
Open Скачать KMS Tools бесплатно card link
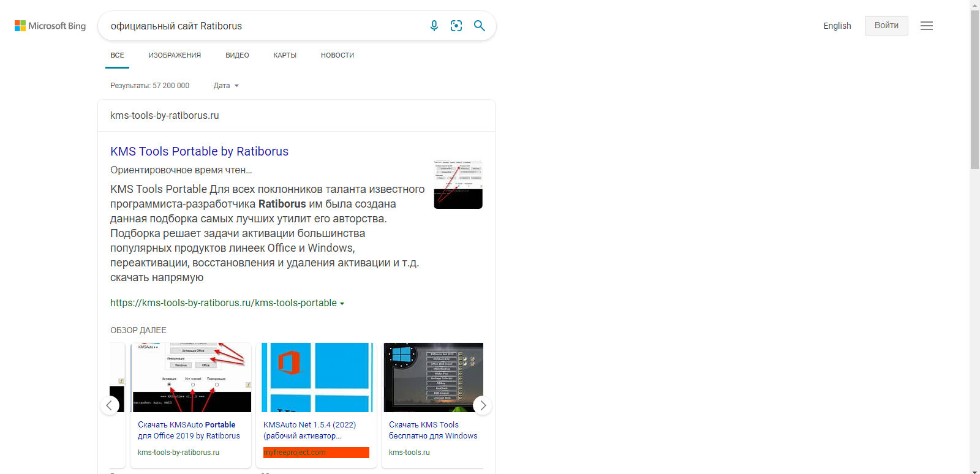pyautogui.click(x=433, y=430)
